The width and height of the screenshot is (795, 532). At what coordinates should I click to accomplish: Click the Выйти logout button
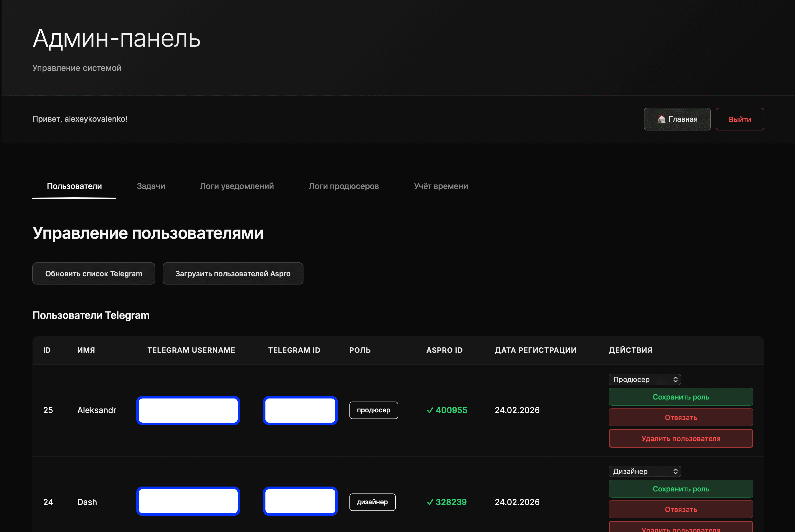coord(740,119)
